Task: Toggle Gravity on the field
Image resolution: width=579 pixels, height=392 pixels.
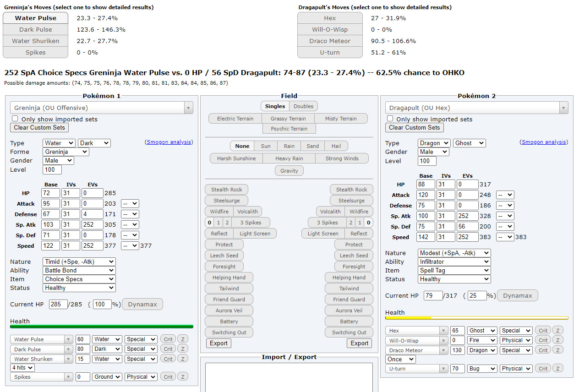Action: point(289,171)
